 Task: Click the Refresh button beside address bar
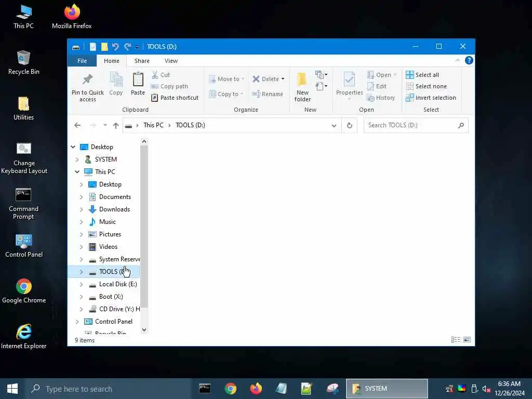(350, 126)
